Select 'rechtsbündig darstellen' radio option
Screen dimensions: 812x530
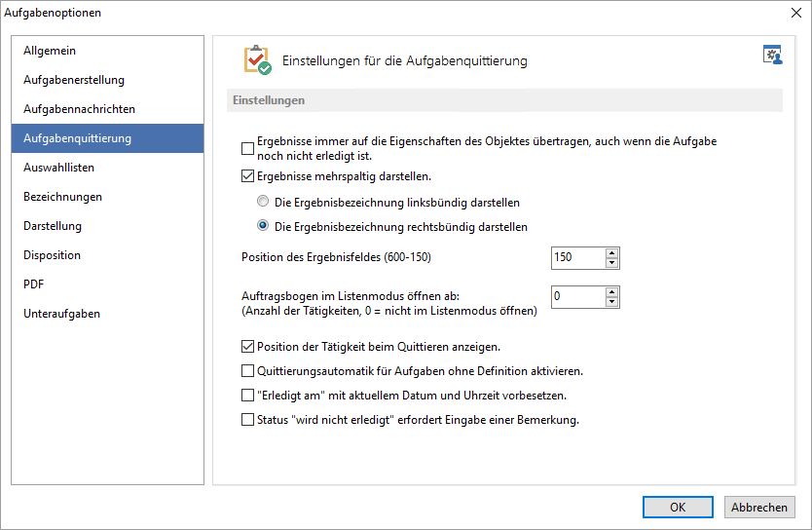coord(263,225)
